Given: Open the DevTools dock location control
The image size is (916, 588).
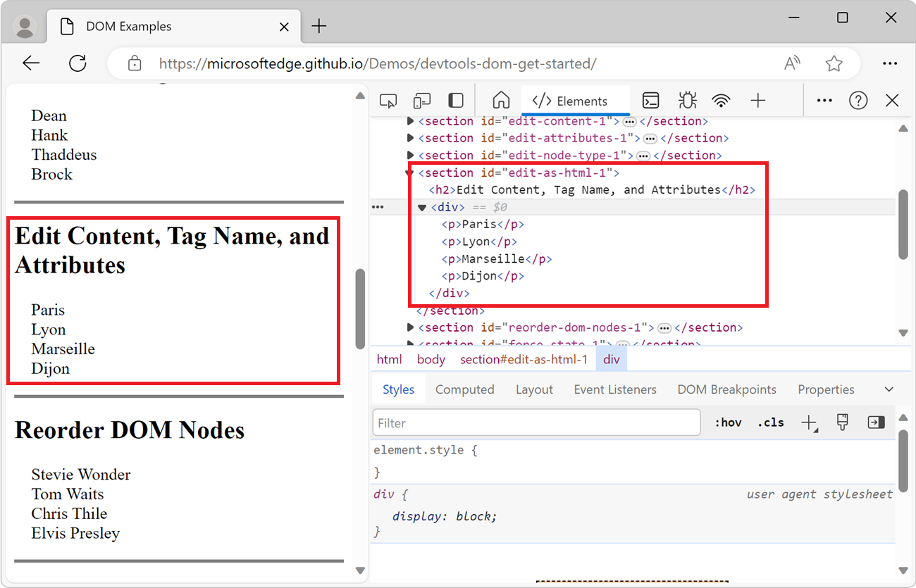Looking at the screenshot, I should [456, 100].
